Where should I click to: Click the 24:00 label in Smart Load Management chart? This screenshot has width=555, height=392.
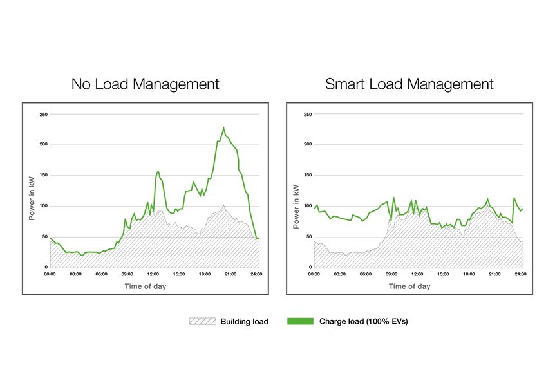point(521,274)
